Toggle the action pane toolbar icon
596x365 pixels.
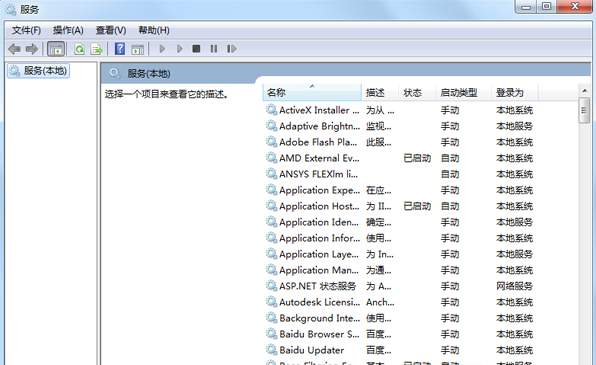click(x=138, y=49)
